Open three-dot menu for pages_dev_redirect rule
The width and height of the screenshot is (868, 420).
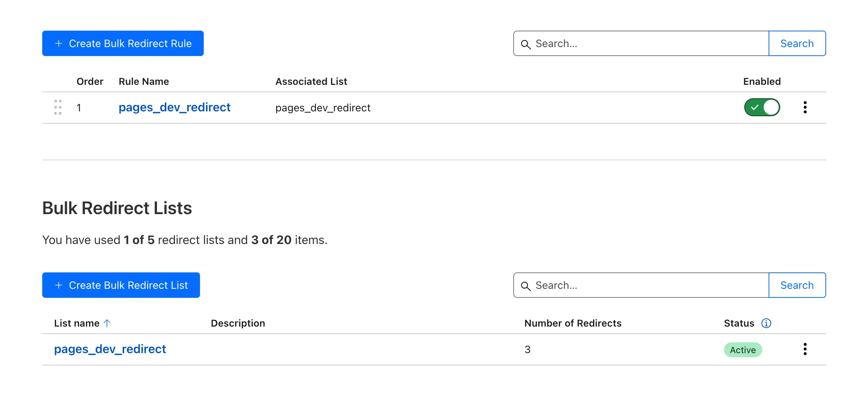(x=805, y=107)
